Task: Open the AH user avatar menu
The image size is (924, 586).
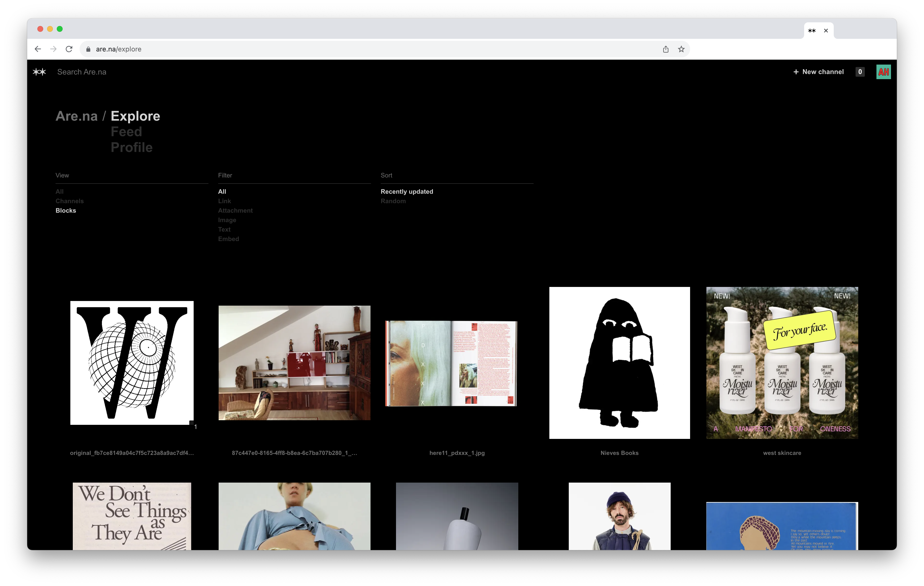Action: 883,72
